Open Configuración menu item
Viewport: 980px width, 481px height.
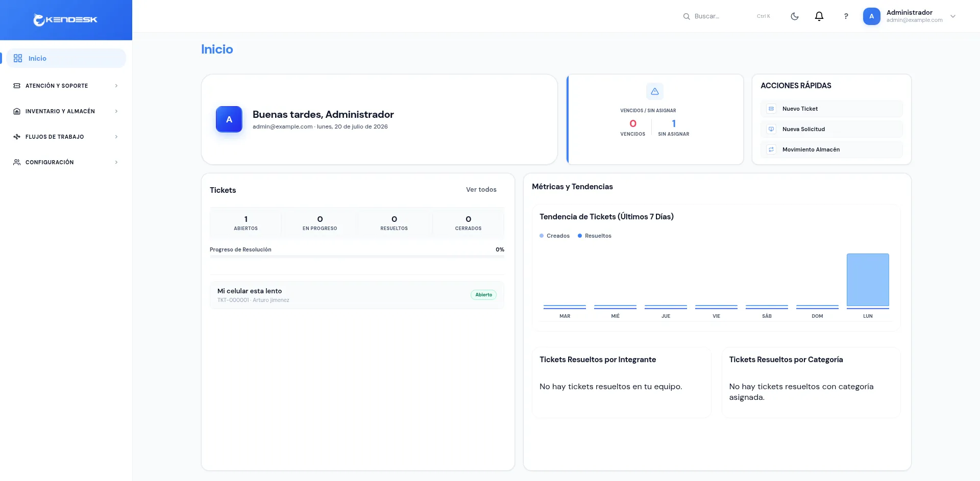pos(66,162)
